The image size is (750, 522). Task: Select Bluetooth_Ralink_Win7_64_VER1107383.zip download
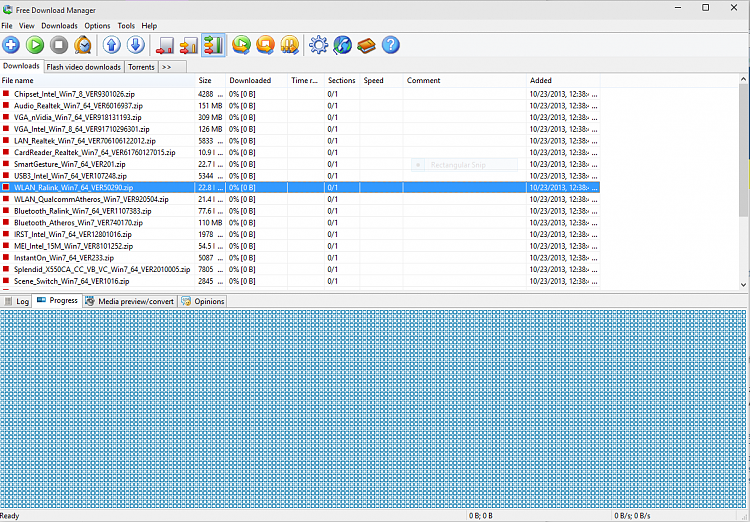[300, 211]
